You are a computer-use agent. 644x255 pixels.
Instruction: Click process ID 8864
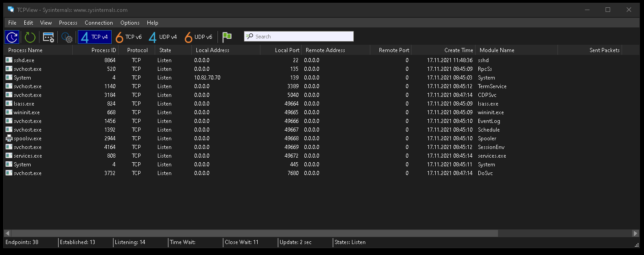pos(110,60)
